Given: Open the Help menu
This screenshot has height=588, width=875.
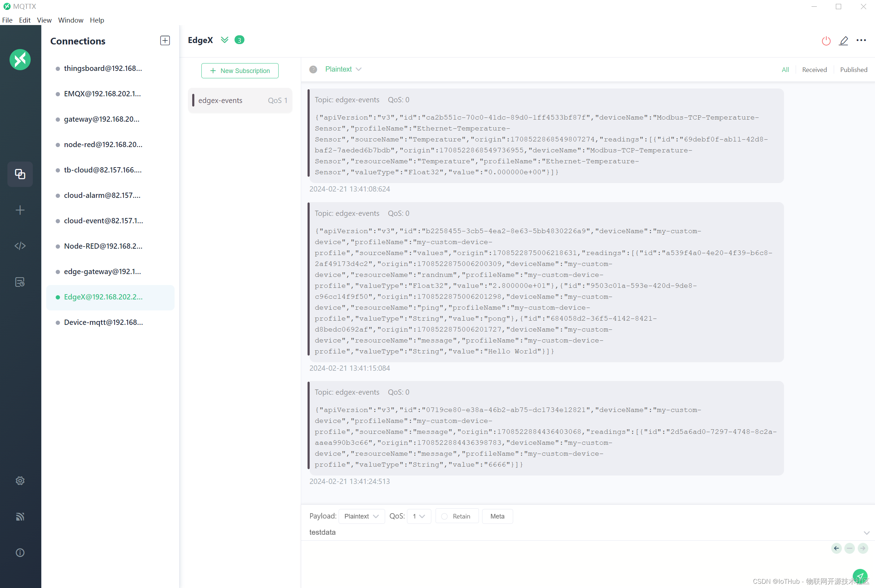Looking at the screenshot, I should (x=97, y=20).
